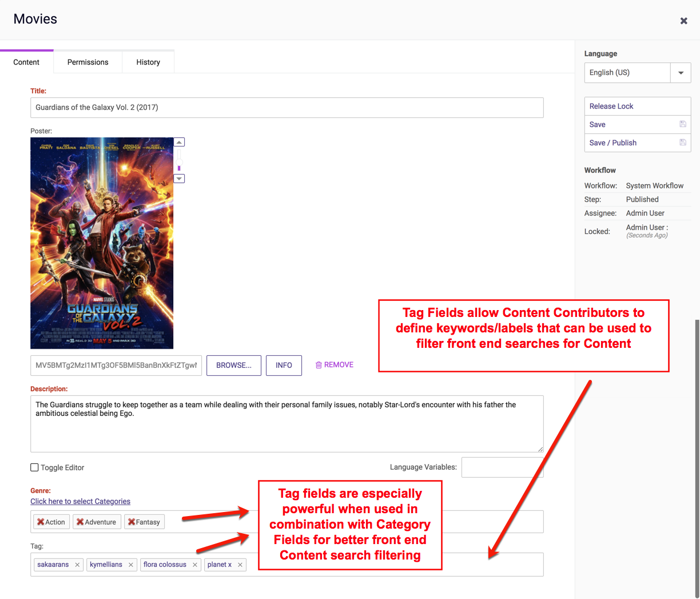Click the Language Variables input

point(502,467)
